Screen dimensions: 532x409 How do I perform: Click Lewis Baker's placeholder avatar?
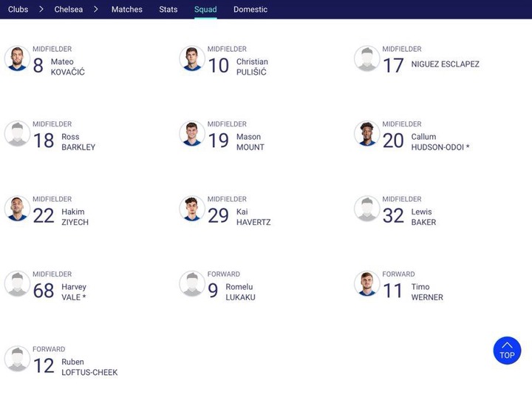click(x=366, y=209)
